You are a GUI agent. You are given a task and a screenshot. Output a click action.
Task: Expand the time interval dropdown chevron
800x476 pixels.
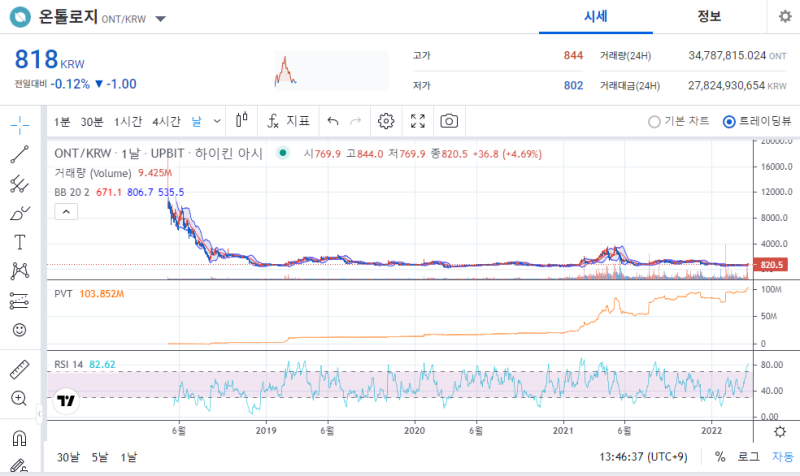click(217, 121)
